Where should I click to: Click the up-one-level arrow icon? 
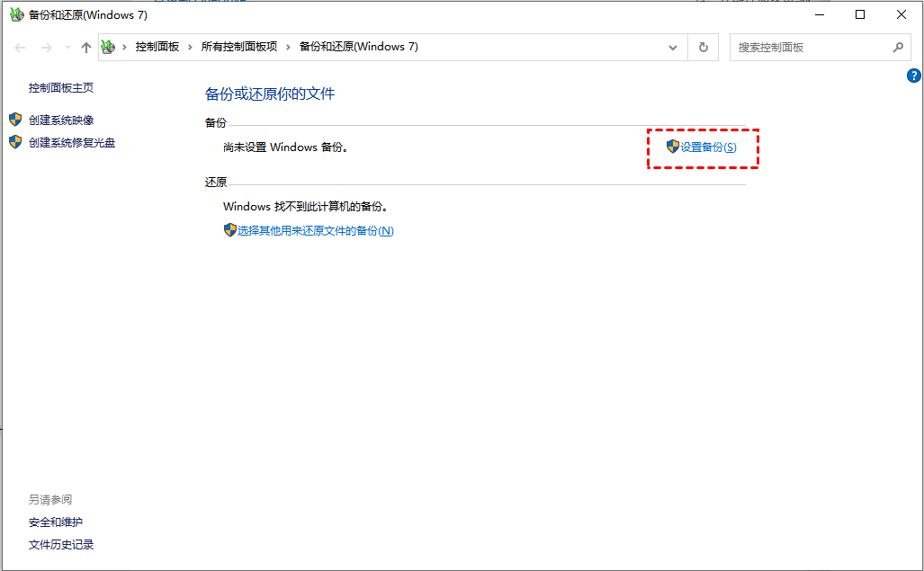[x=85, y=47]
